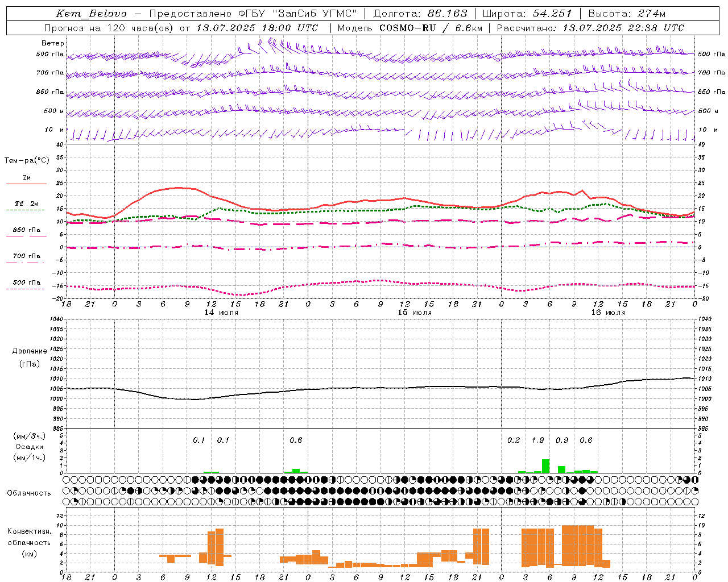Select the 850 гПа temperature legend label
Image resolution: width=728 pixels, height=582 pixels.
click(26, 230)
